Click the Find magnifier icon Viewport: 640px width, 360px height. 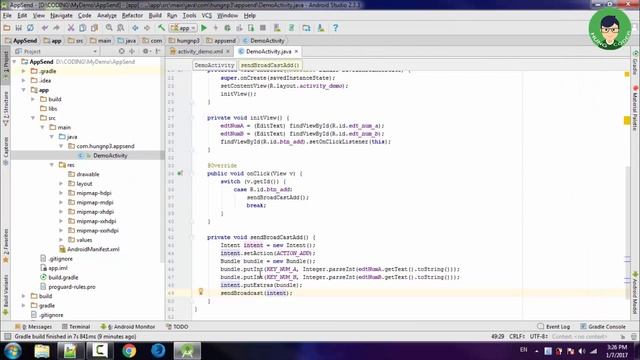click(x=109, y=28)
